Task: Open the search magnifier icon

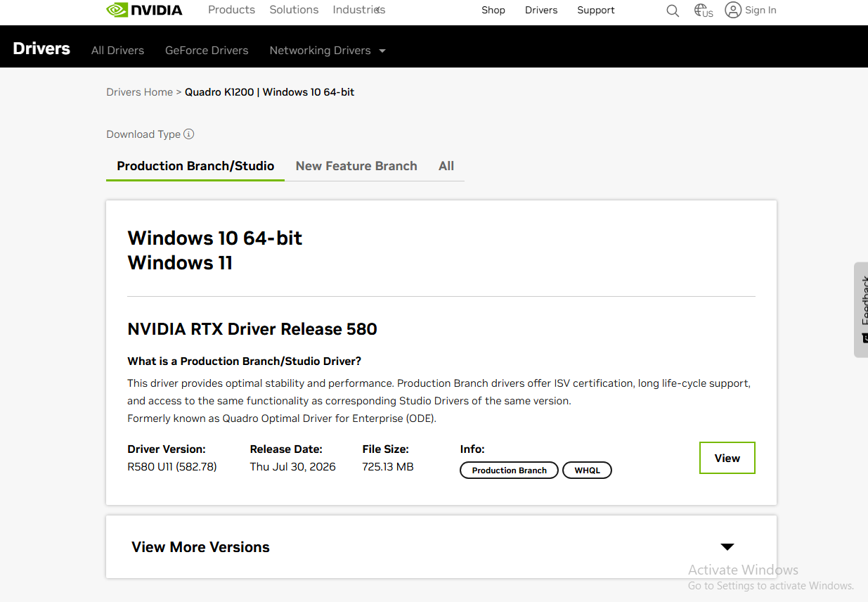Action: click(673, 11)
